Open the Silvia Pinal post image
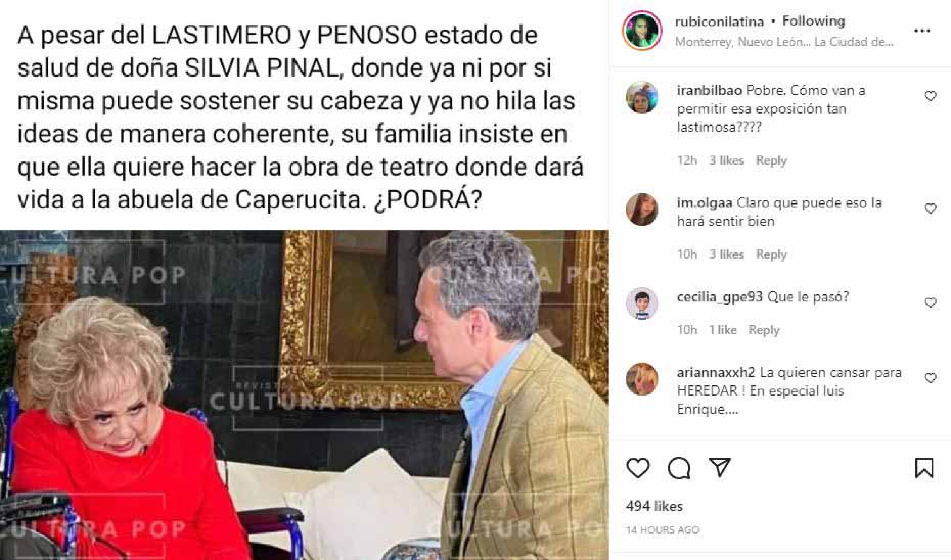951x560 pixels. click(304, 395)
